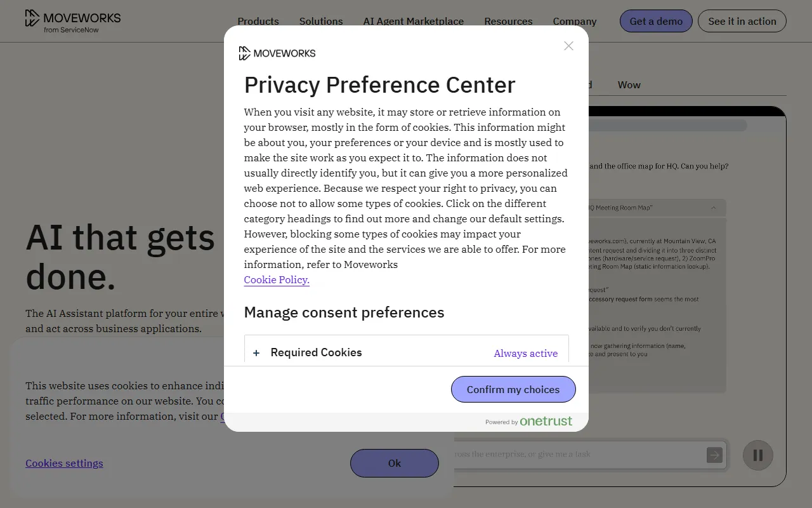Click the OneTrust logo in dialog footer
The width and height of the screenshot is (812, 508).
(546, 421)
